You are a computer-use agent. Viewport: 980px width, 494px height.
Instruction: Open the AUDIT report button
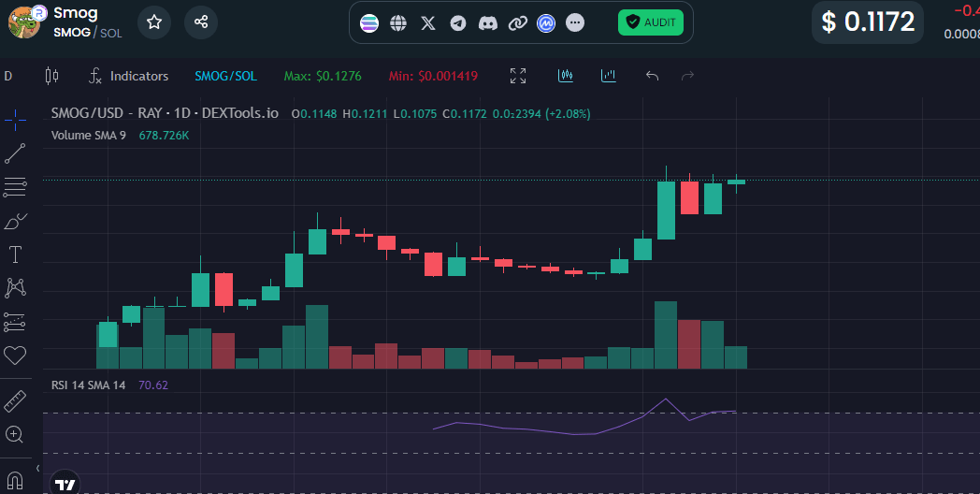point(651,22)
